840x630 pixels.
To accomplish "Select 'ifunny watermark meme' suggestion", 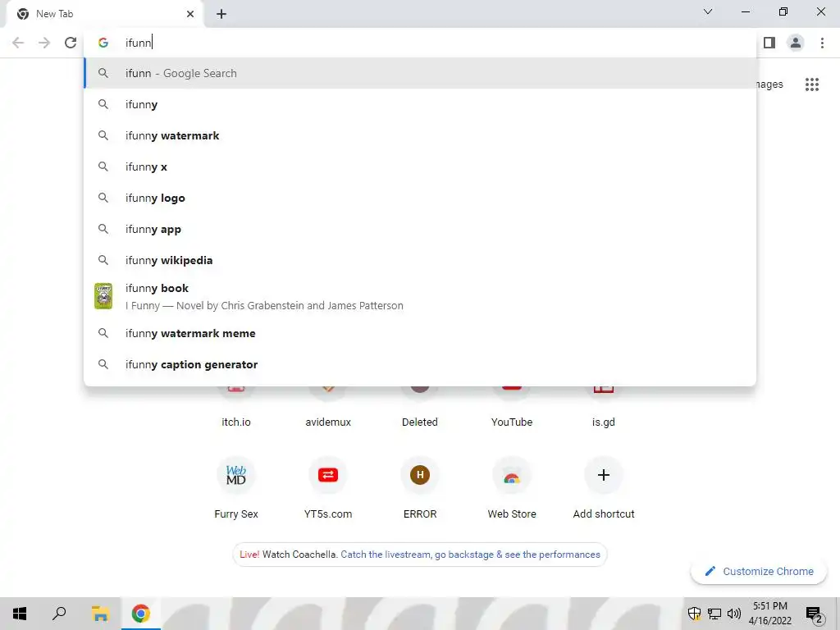I will tap(420, 333).
